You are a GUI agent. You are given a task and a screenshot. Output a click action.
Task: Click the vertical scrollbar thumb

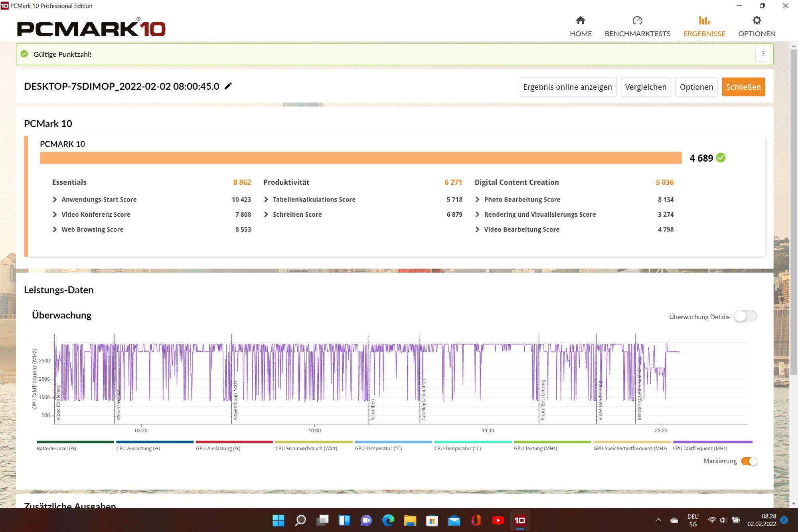[x=794, y=212]
